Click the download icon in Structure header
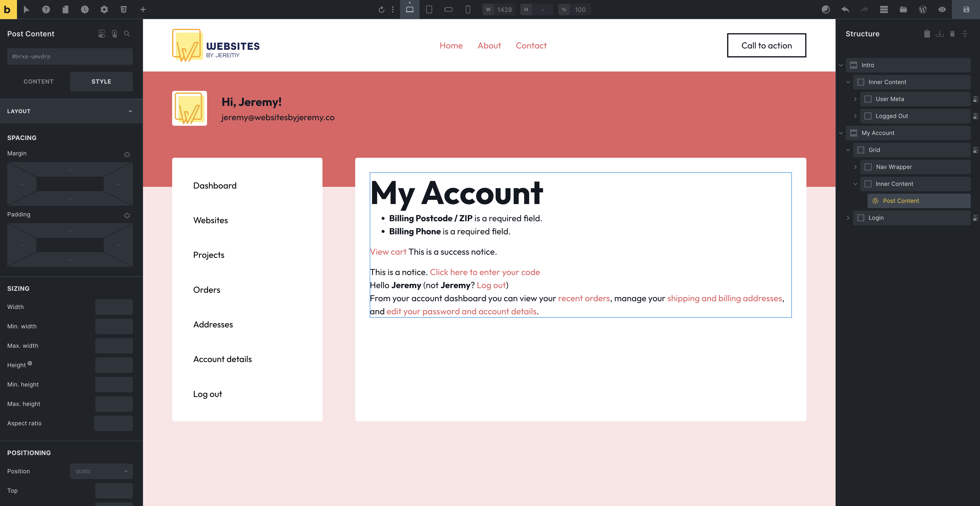 (940, 34)
